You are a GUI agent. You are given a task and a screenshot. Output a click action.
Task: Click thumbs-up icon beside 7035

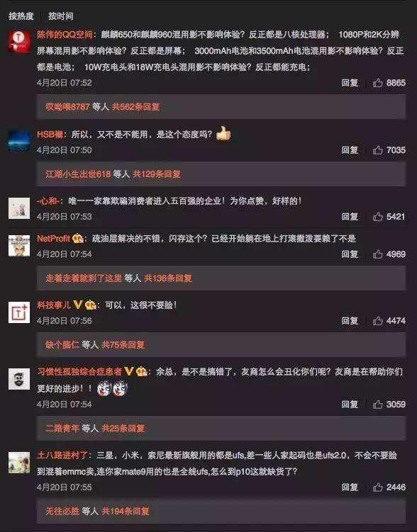pos(377,150)
